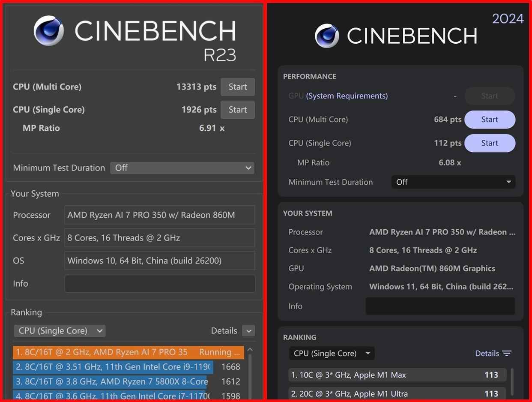
Task: Click the 2024 Info input field
Action: tap(440, 306)
